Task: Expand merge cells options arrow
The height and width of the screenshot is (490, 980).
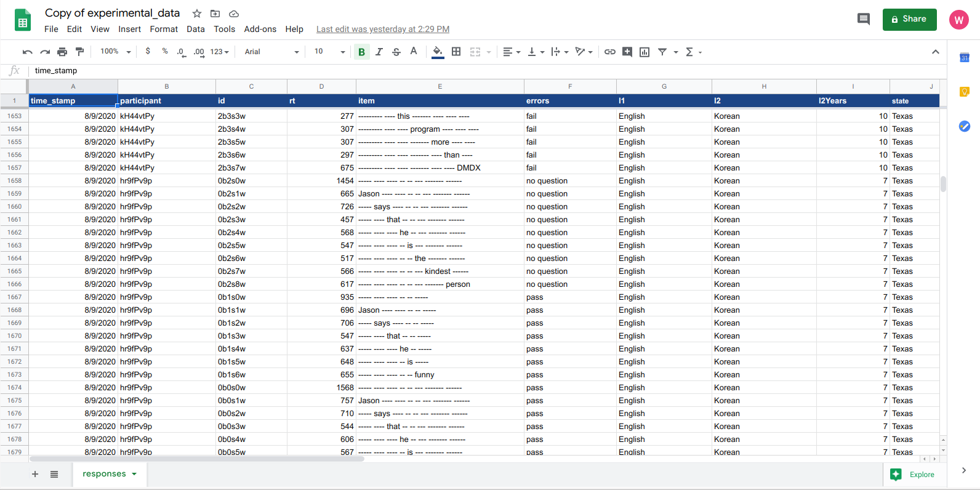Action: (489, 52)
